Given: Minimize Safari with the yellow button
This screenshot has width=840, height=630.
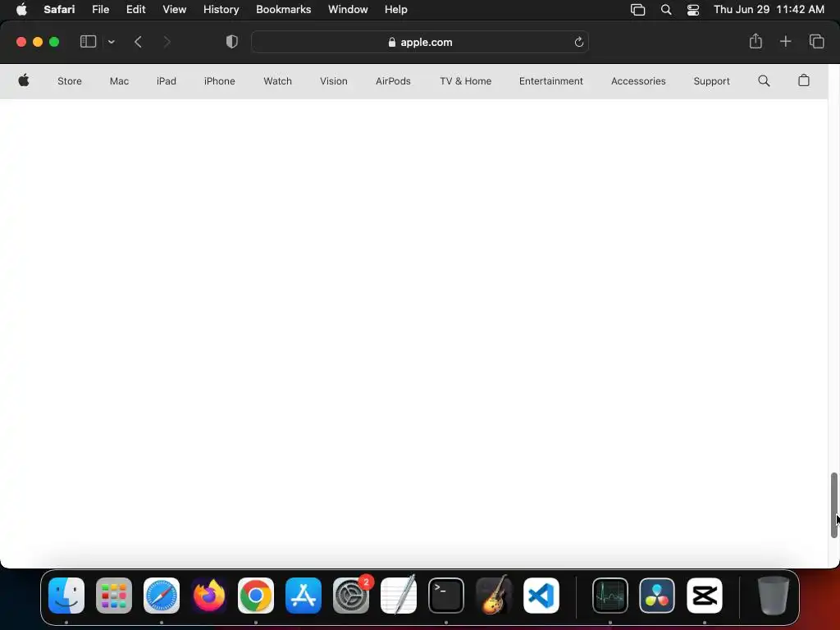Looking at the screenshot, I should [x=38, y=42].
